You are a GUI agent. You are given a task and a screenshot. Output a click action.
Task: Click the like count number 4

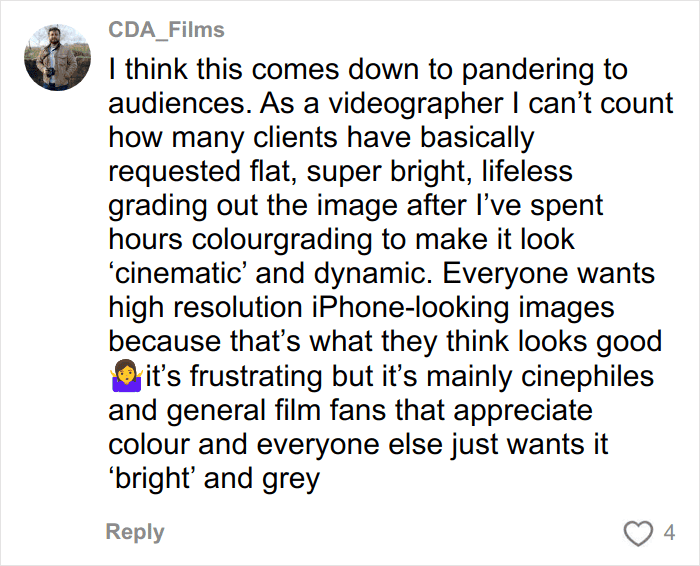[x=669, y=533]
